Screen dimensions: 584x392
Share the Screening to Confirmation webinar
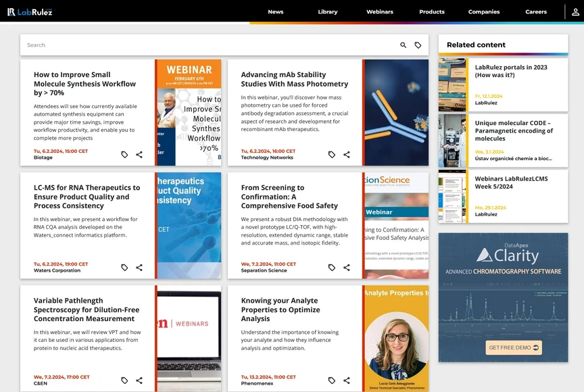click(346, 267)
